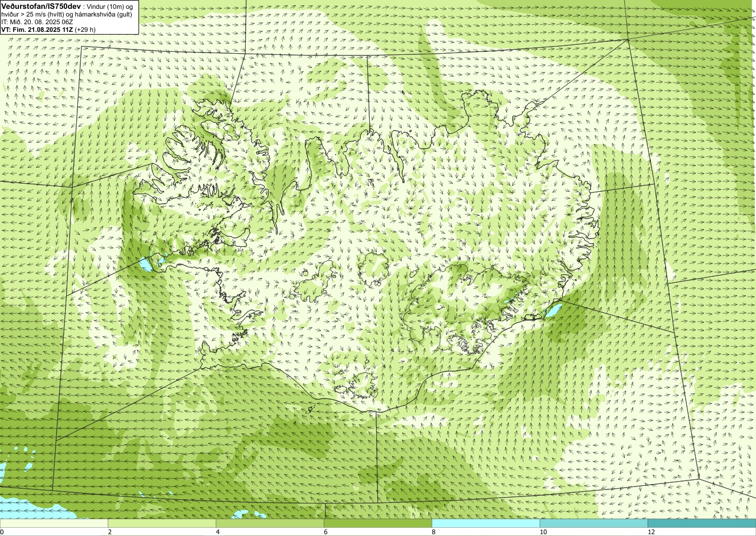Viewport: 756px width, 536px height.
Task: Click the valid time 'VT: Fim. 21.08.2025 11Z'
Action: pyautogui.click(x=37, y=29)
